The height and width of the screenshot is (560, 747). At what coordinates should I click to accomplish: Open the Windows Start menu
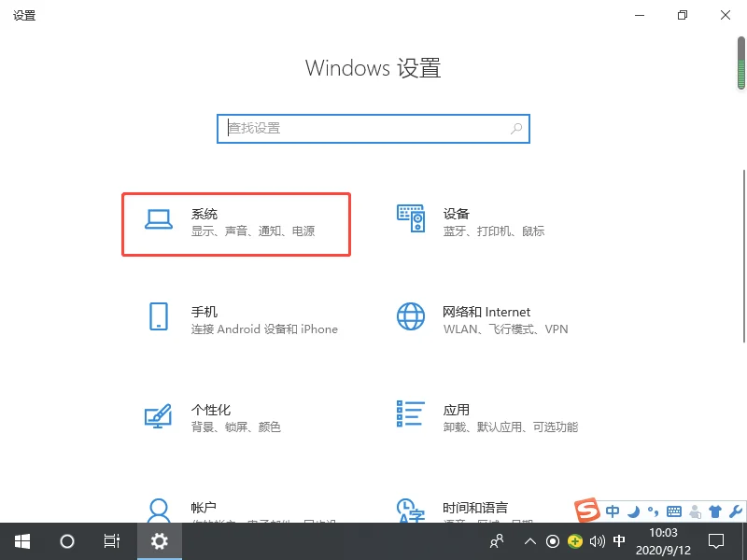(21, 541)
